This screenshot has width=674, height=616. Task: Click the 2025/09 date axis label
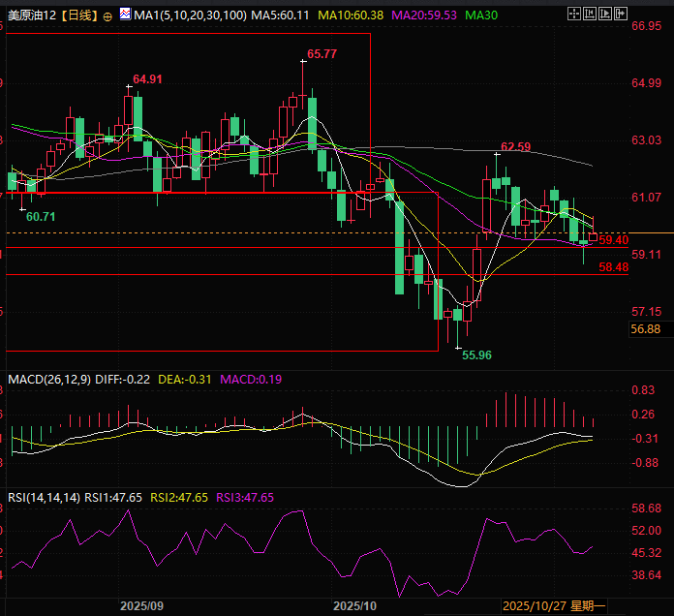[140, 605]
